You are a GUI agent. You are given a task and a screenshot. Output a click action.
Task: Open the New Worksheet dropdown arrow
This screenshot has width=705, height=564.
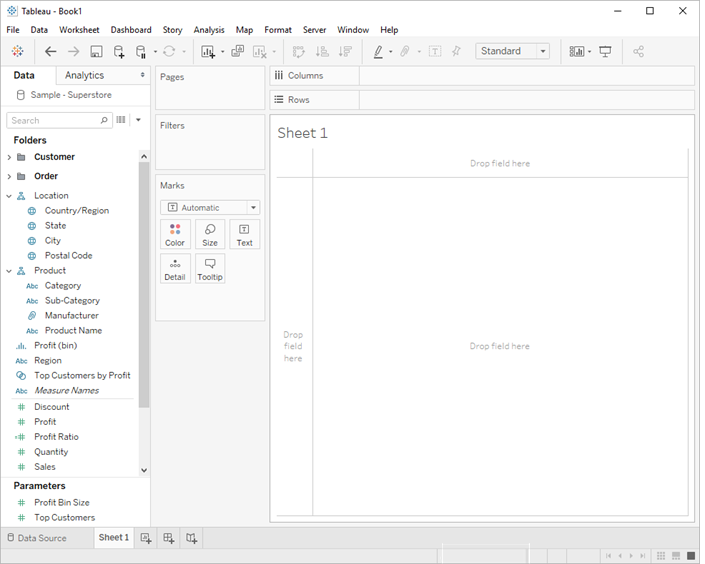click(x=223, y=52)
